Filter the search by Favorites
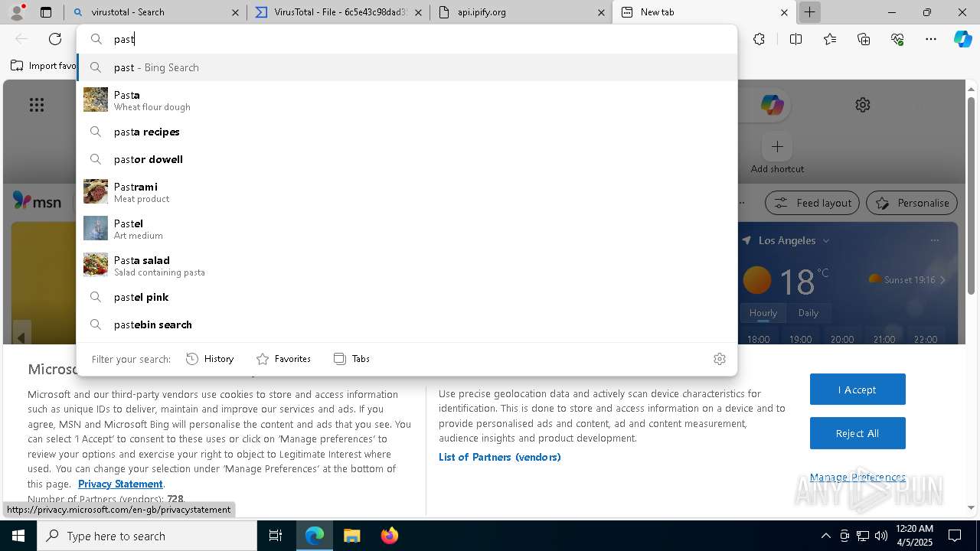Viewport: 980px width, 551px height. pos(283,359)
